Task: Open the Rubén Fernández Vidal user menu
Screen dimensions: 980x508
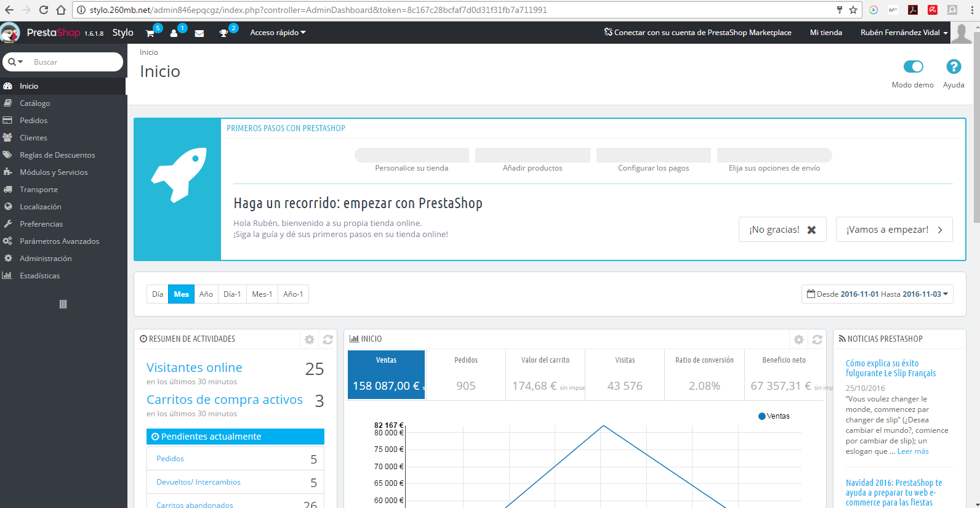Action: [x=904, y=33]
